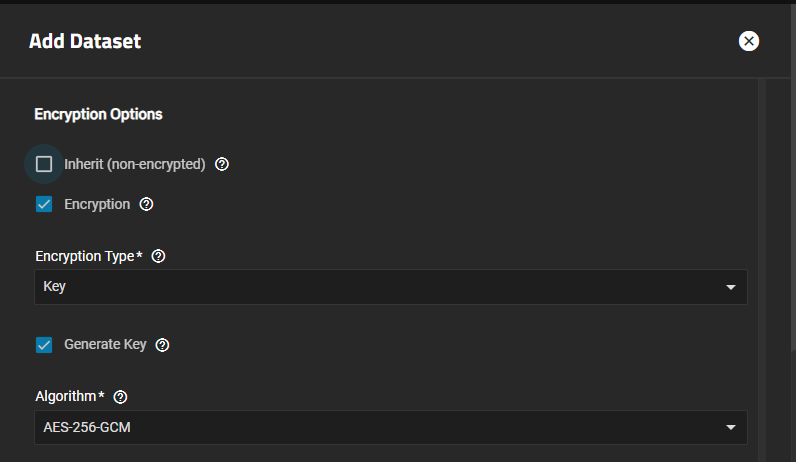
Task: Open the Encryption Type select showing Key
Action: (x=380, y=287)
